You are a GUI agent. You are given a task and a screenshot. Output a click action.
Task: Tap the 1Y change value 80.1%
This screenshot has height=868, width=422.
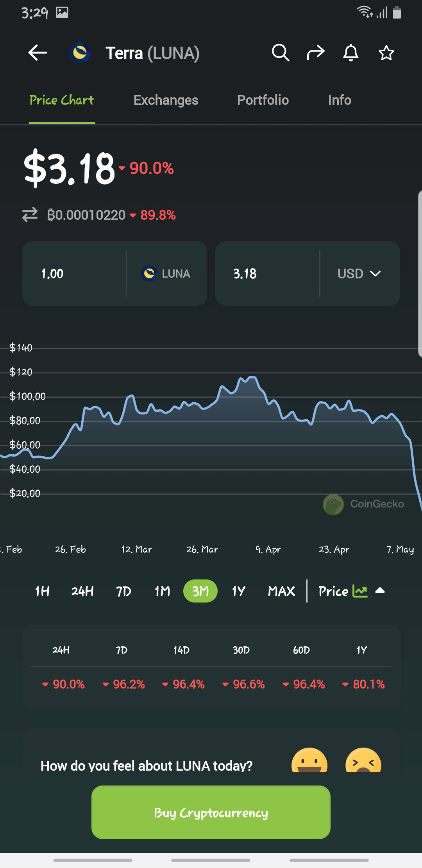click(x=363, y=684)
